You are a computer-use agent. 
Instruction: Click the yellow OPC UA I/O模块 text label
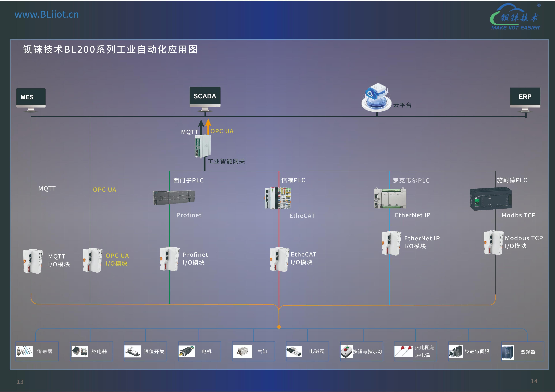point(117,260)
